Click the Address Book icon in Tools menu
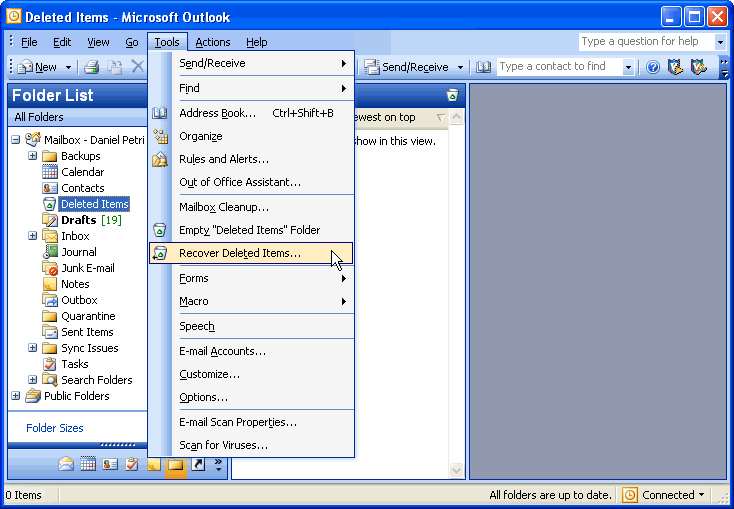Viewport: 734px width, 509px height. point(160,113)
